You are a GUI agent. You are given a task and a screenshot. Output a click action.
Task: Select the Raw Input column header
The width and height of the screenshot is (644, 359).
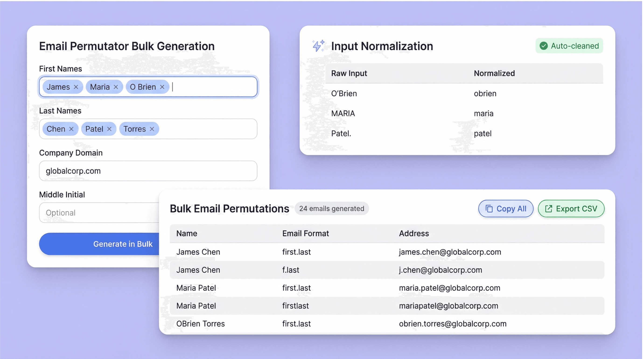coord(349,73)
